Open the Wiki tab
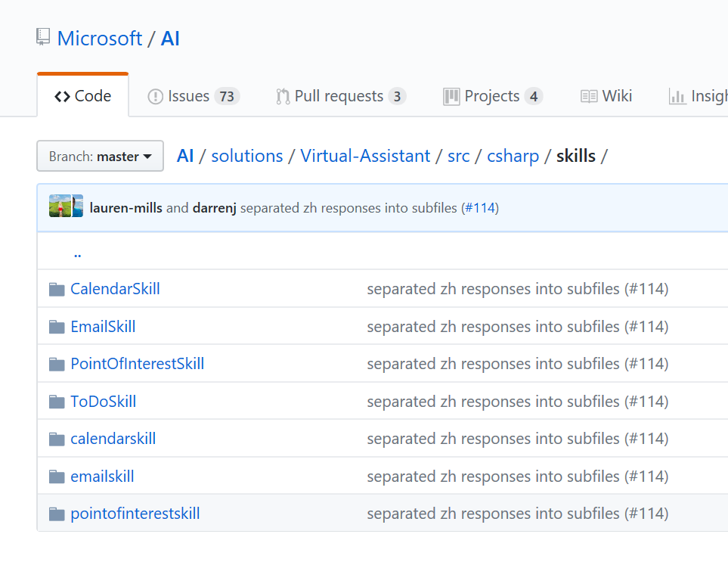The image size is (728, 562). pyautogui.click(x=606, y=96)
